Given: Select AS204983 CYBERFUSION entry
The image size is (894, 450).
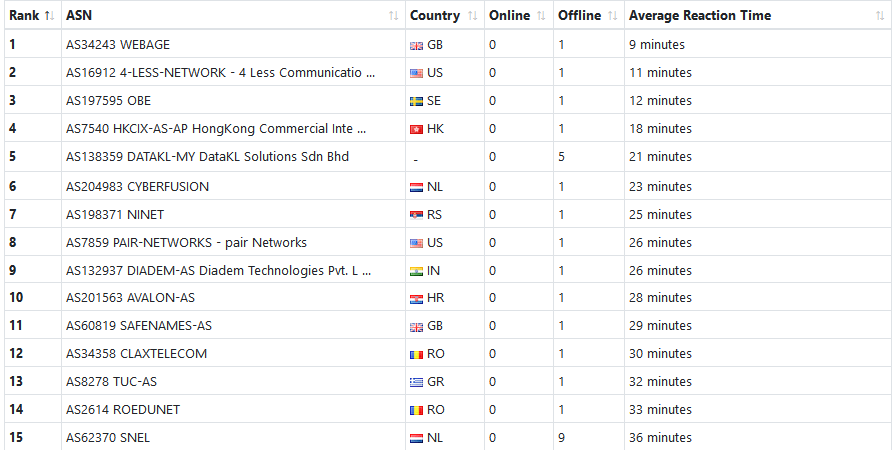Looking at the screenshot, I should 137,187.
